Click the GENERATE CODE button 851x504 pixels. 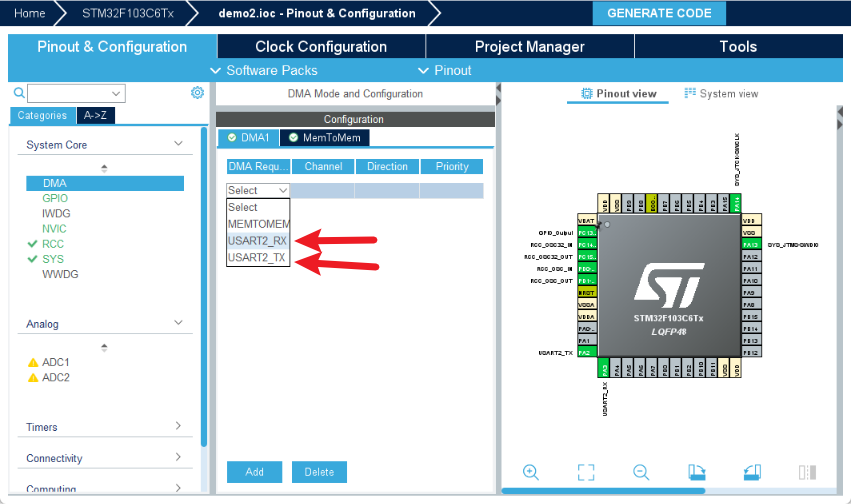pyautogui.click(x=659, y=13)
